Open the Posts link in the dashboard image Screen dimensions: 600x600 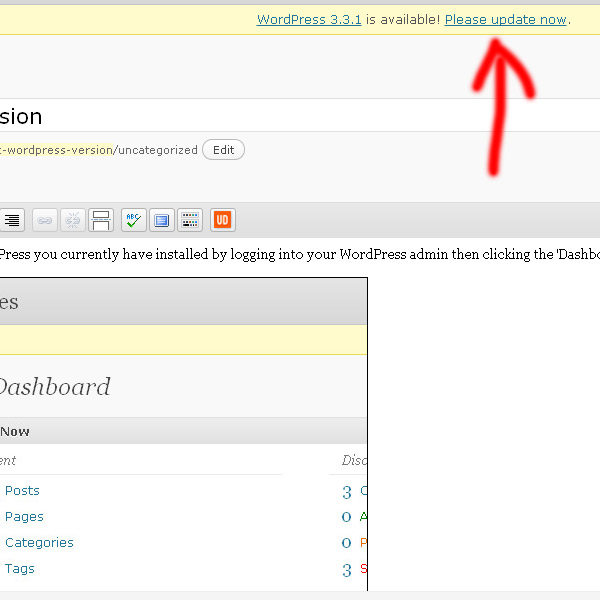[x=22, y=491]
